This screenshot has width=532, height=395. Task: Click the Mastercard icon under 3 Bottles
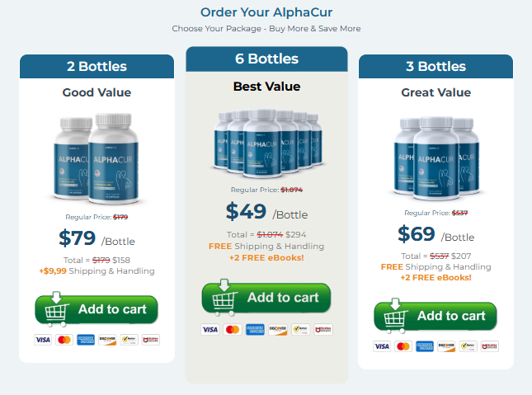[403, 346]
